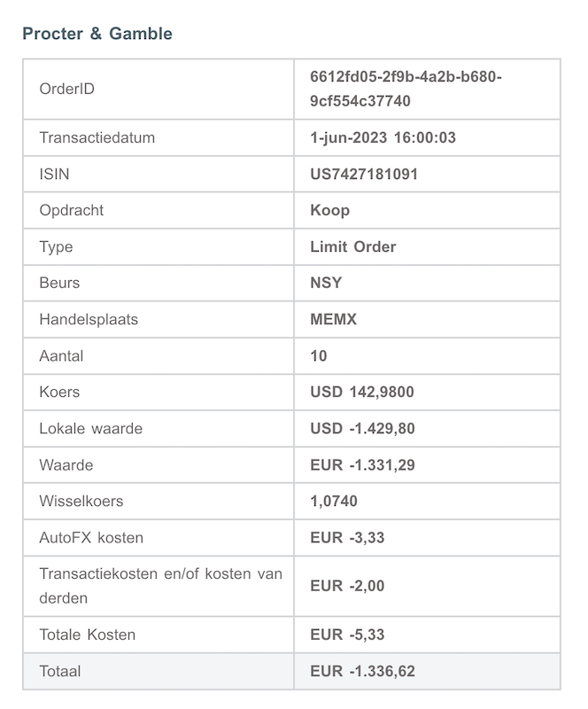Click the Lokale waarde amount USD -1.429,80
Screen dimensions: 588x709
[362, 428]
